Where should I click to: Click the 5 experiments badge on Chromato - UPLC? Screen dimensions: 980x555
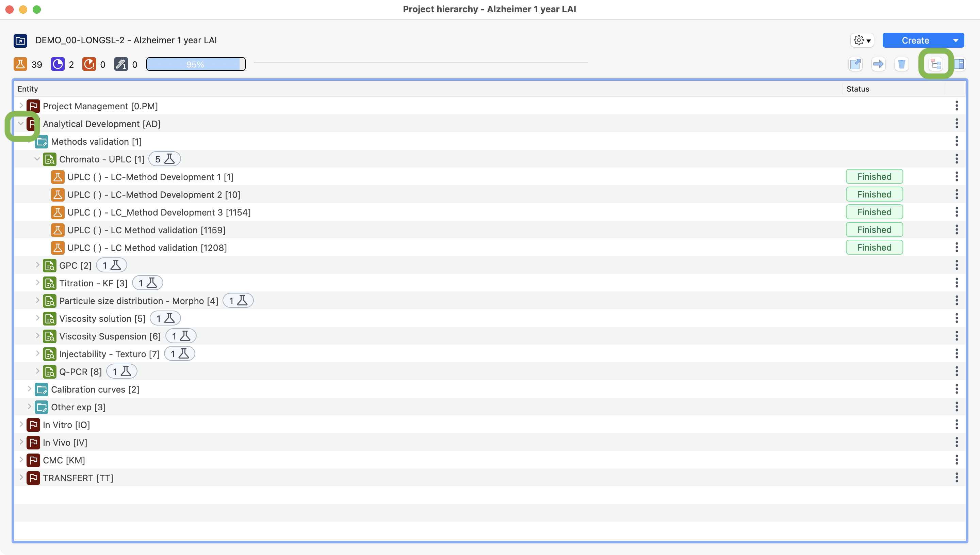click(x=165, y=159)
